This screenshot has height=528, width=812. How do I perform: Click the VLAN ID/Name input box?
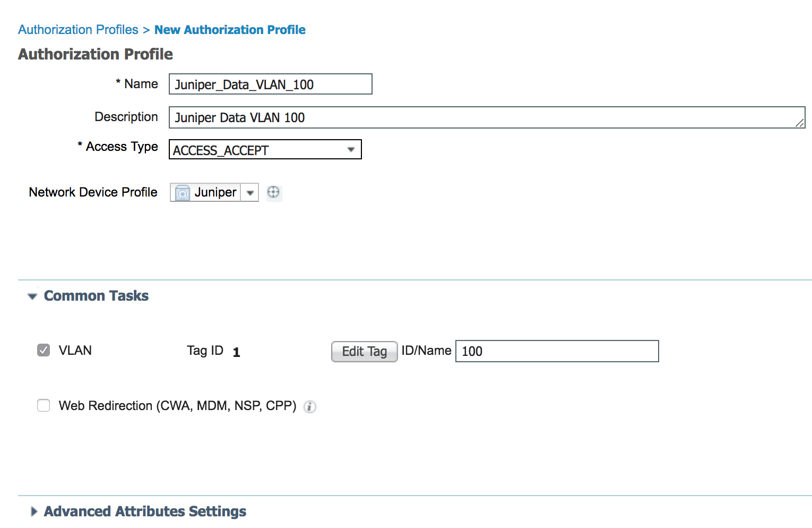557,351
